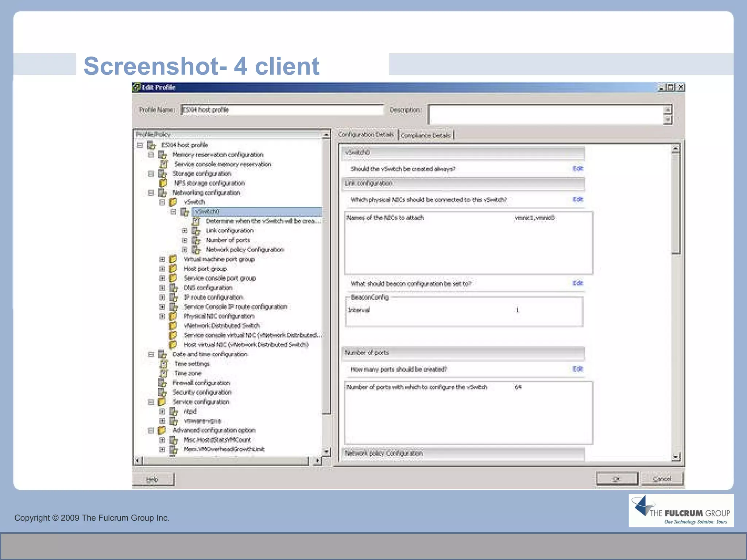
Task: Click the details pane vertical scrollbar thumb
Action: (676, 203)
